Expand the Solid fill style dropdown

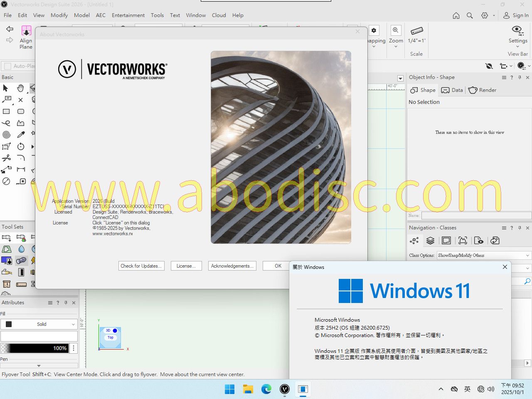(x=73, y=324)
